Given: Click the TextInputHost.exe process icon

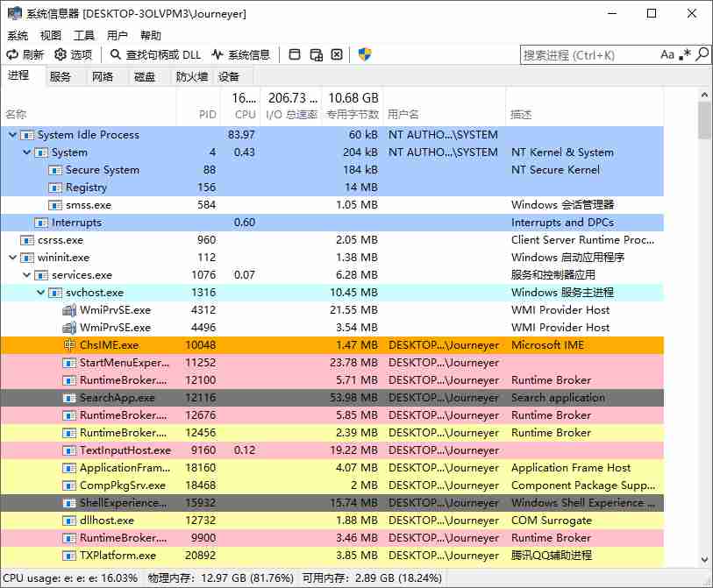Looking at the screenshot, I should tap(69, 450).
